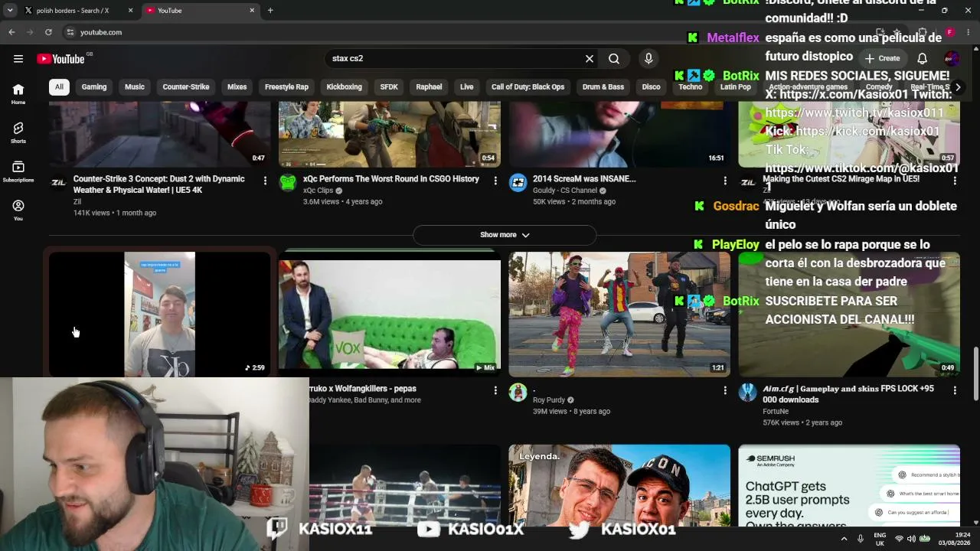Start voice search with the microphone
Image resolution: width=980 pixels, height=551 pixels.
(648, 59)
